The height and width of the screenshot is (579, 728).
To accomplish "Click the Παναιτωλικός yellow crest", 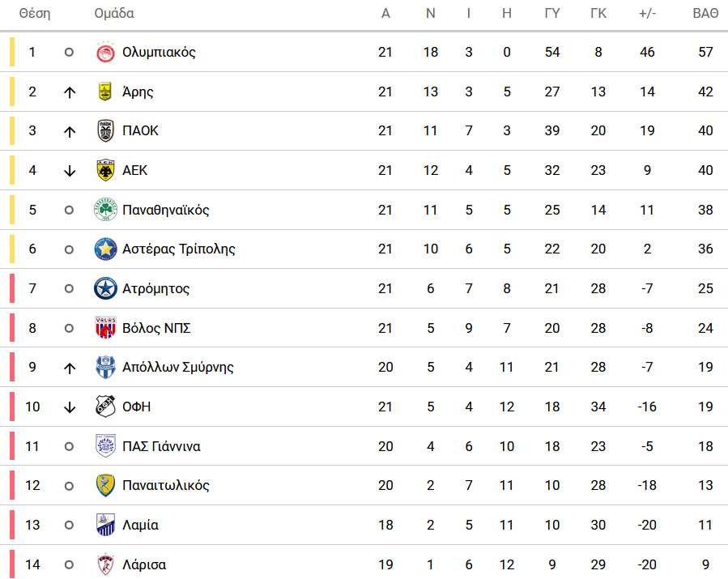I will click(x=105, y=485).
